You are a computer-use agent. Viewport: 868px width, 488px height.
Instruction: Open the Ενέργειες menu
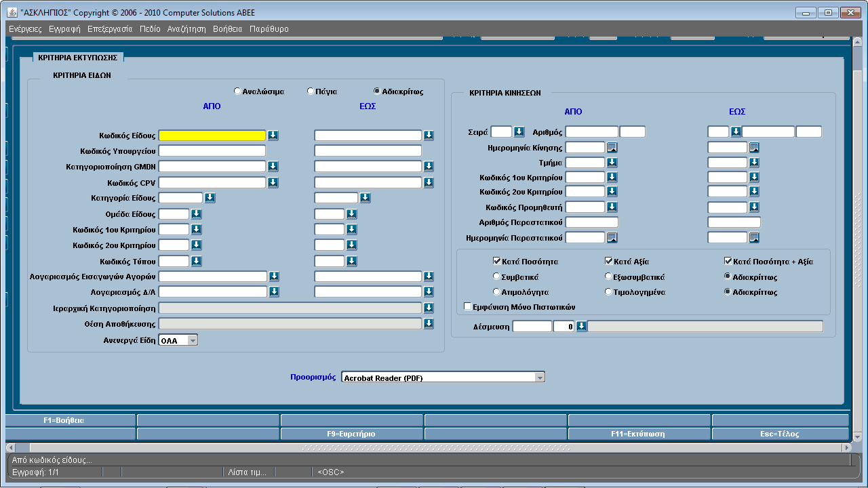click(x=25, y=29)
